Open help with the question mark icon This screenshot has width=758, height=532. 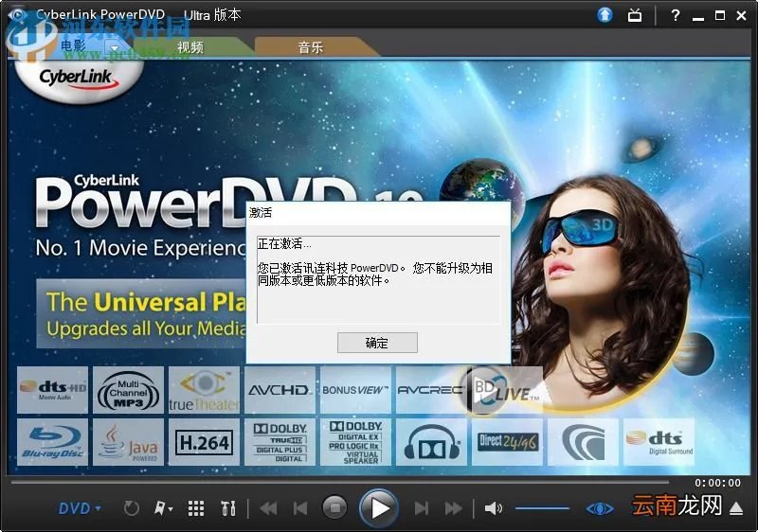point(676,15)
